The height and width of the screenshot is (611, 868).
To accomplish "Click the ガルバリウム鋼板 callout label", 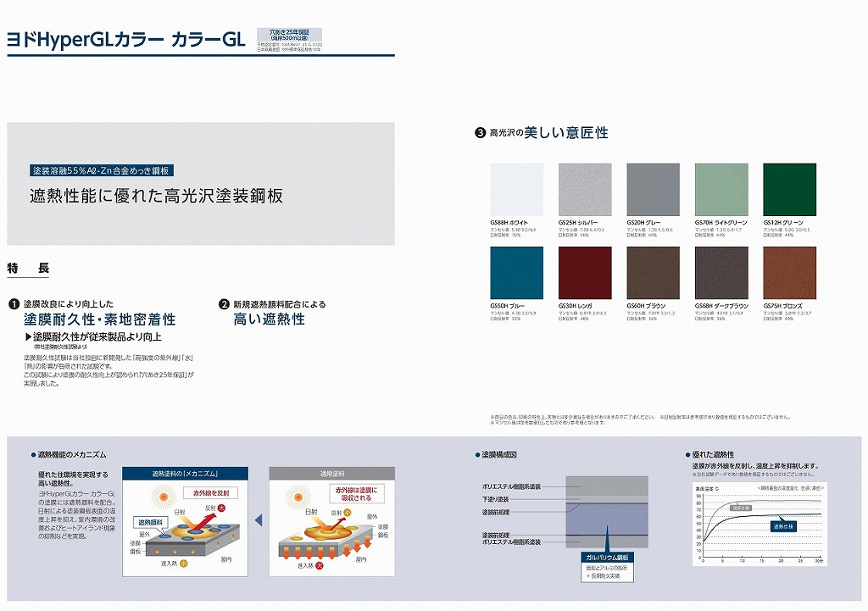I will click(x=607, y=556).
